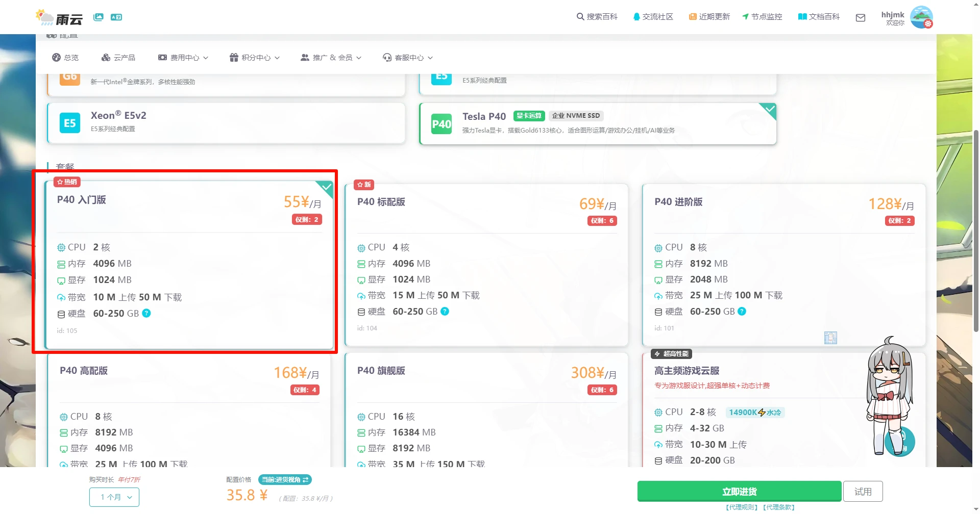
Task: Open the 云产品 menu item
Action: (x=118, y=58)
